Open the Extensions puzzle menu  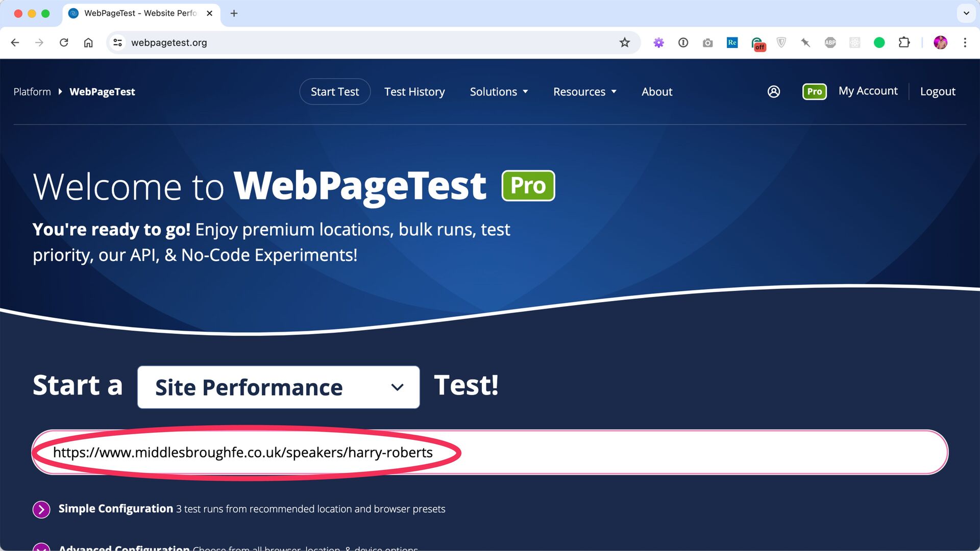904,42
